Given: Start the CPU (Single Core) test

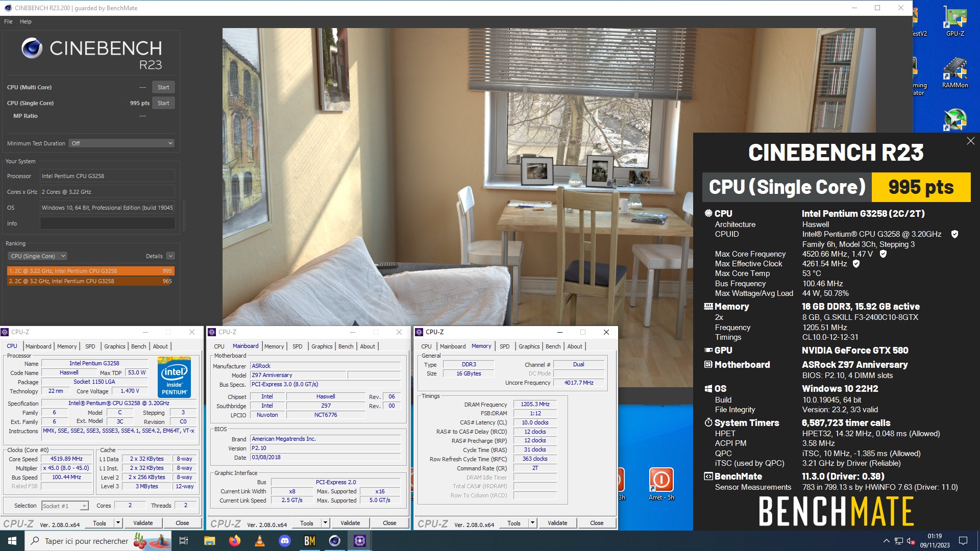Looking at the screenshot, I should (x=163, y=103).
